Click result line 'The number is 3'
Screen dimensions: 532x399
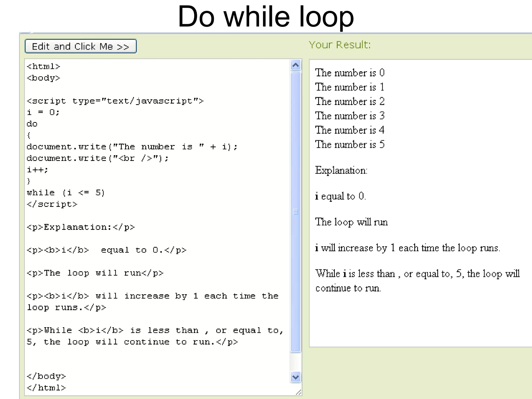(x=350, y=116)
